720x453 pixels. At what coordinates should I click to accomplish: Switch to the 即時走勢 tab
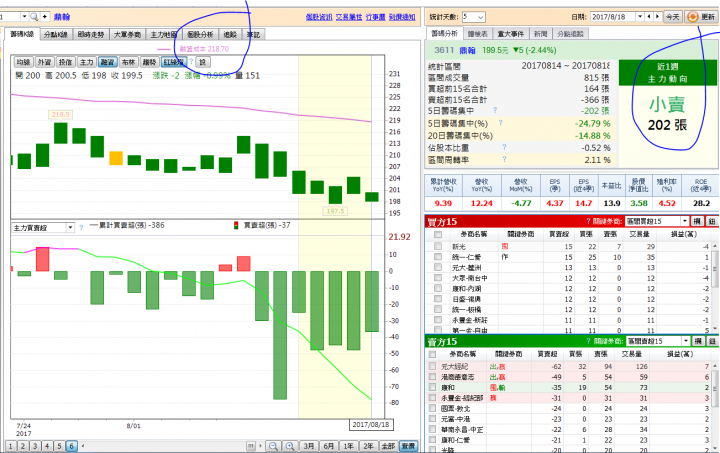tap(90, 34)
